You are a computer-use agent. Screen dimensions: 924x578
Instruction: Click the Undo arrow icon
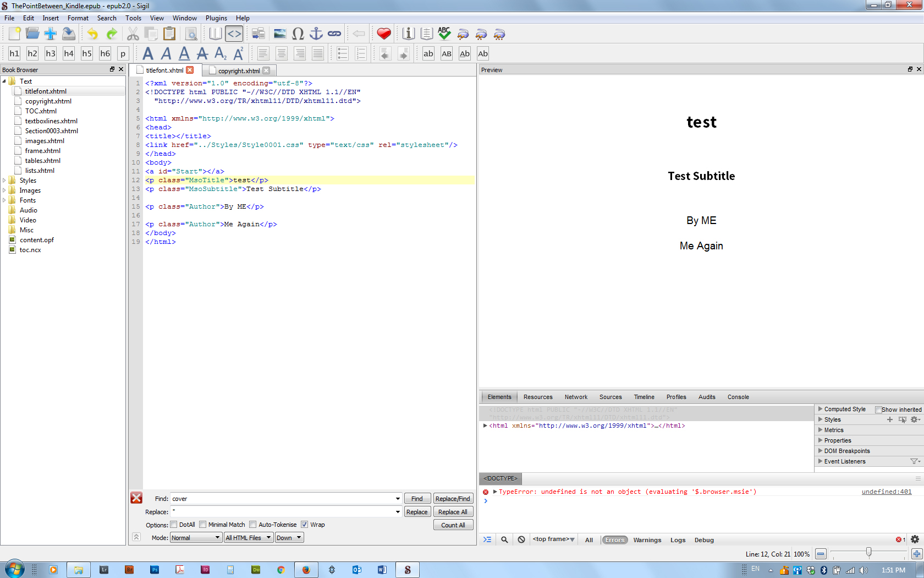[x=92, y=34]
